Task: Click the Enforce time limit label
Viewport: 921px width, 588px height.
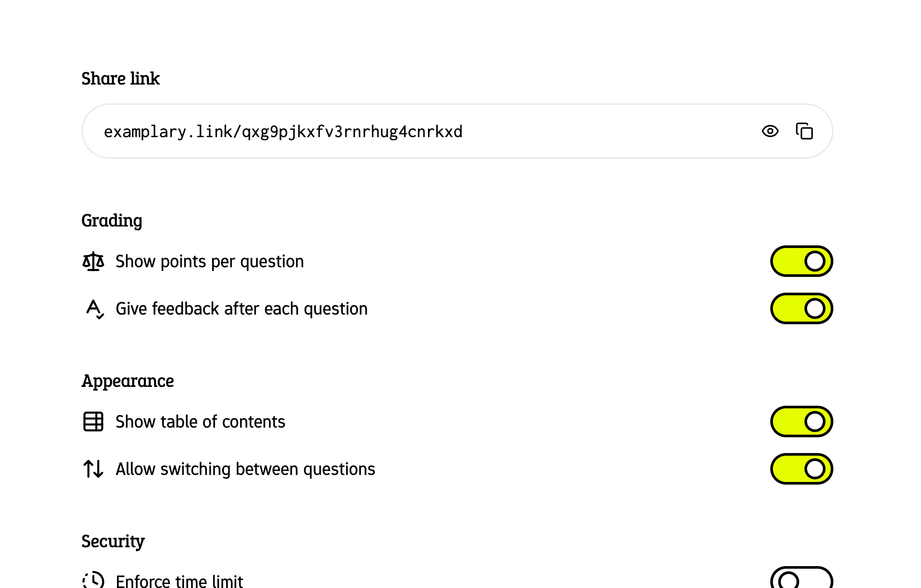Action: (x=179, y=581)
